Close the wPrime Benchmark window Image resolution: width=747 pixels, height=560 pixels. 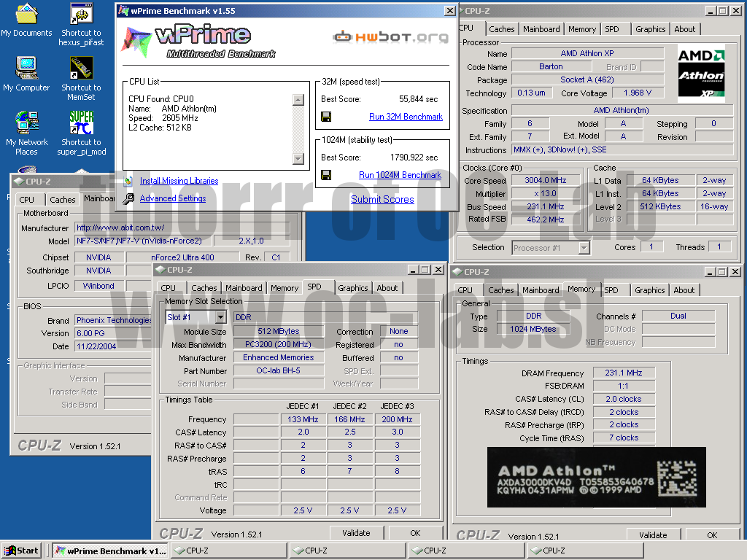449,10
